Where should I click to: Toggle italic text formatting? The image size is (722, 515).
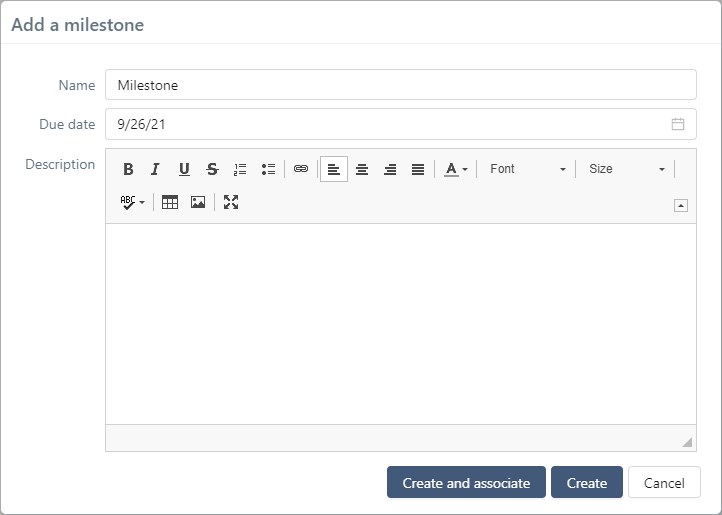tap(155, 169)
